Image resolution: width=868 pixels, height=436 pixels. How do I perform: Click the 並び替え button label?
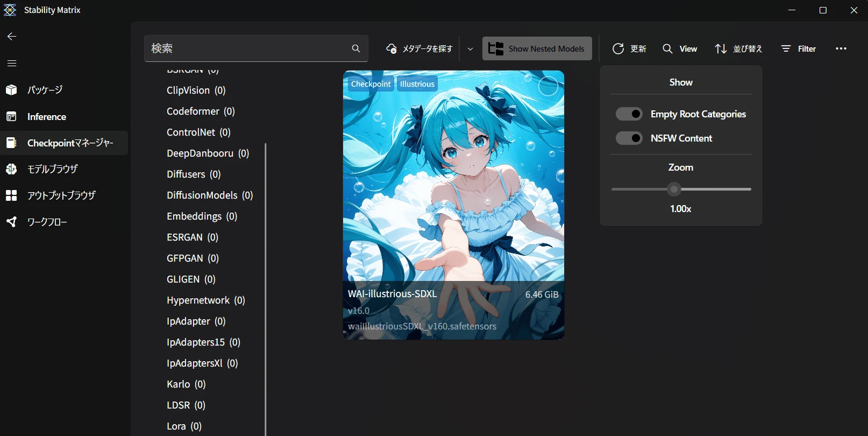[748, 48]
